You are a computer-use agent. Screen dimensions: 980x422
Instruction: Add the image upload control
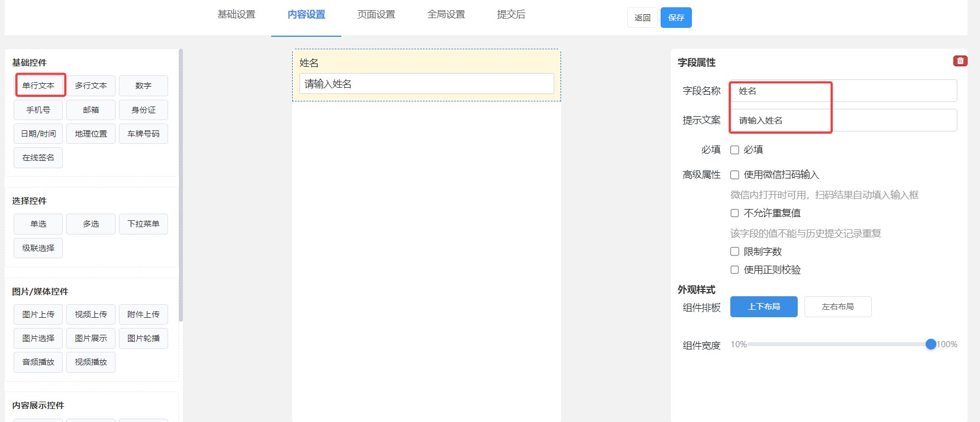tap(38, 314)
